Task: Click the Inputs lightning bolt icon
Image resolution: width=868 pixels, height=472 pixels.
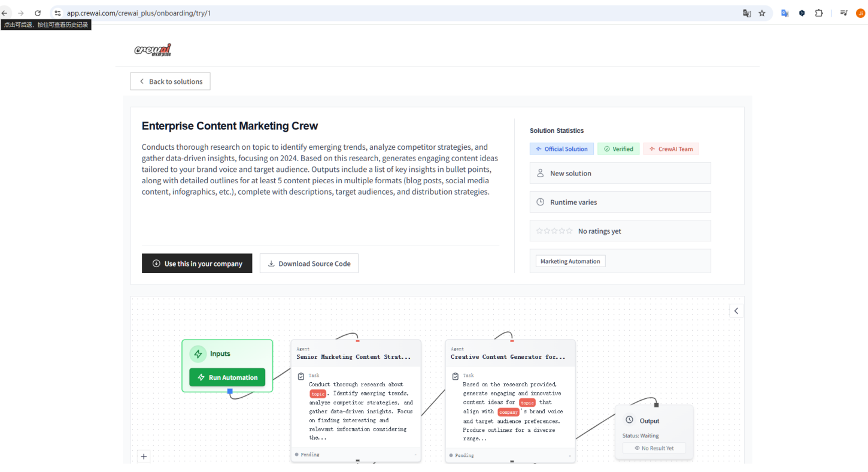Action: pyautogui.click(x=198, y=354)
